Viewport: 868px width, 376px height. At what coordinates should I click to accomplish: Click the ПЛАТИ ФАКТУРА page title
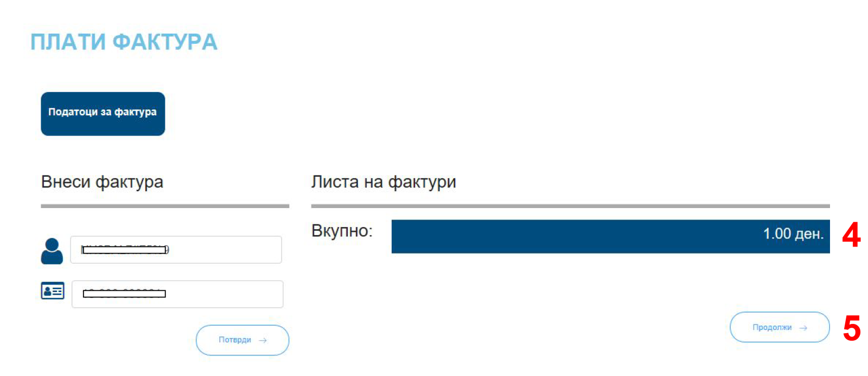124,42
